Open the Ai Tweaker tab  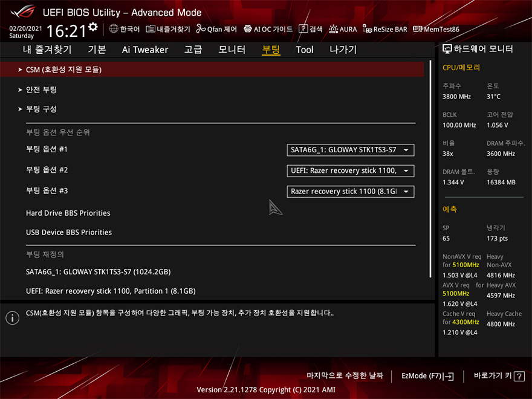[145, 50]
